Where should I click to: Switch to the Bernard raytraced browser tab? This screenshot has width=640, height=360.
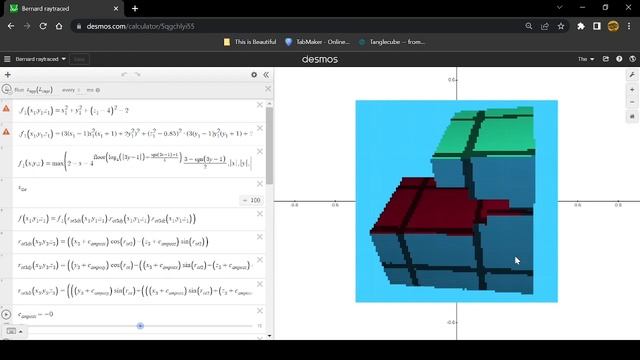click(x=63, y=9)
